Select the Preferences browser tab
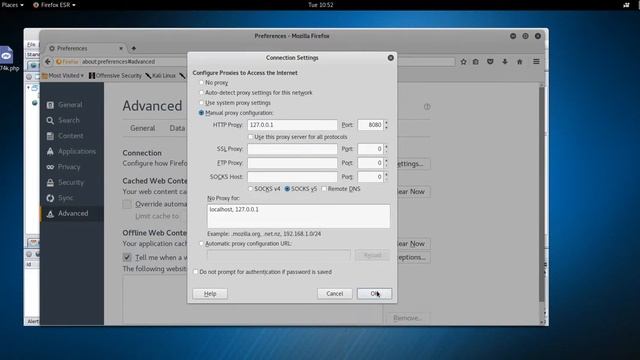Screen dimensions: 640x360 coord(86,48)
